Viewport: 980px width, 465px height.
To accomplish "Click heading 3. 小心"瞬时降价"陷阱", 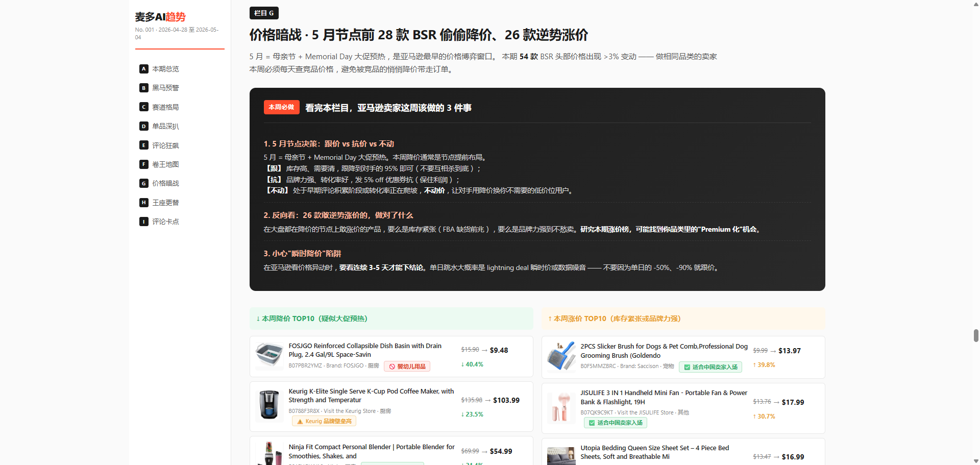I will 302,254.
